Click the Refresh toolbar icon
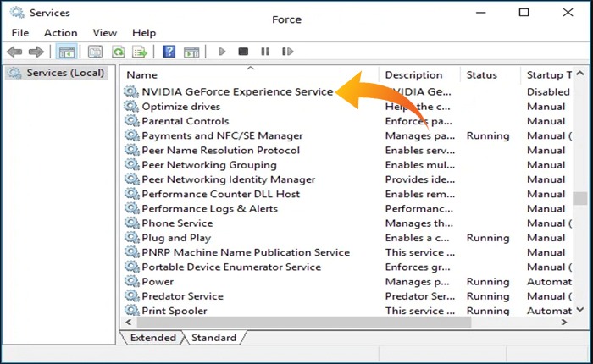 [119, 52]
